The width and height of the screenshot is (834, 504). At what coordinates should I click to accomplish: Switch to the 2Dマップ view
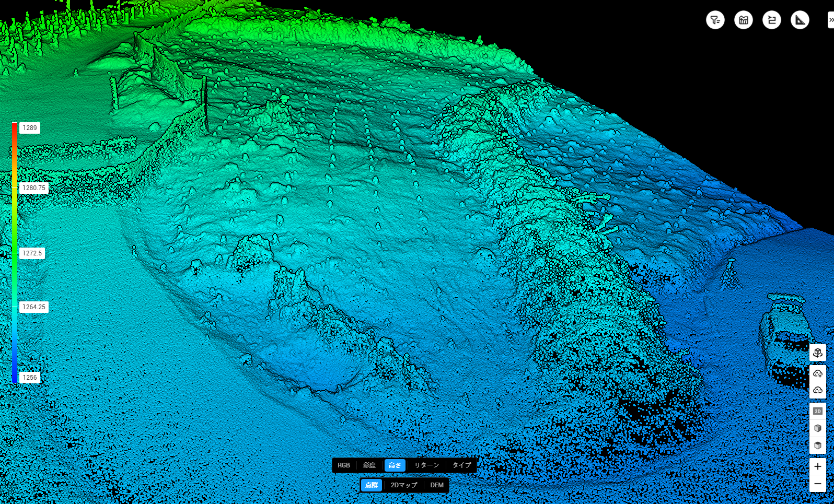pyautogui.click(x=404, y=485)
